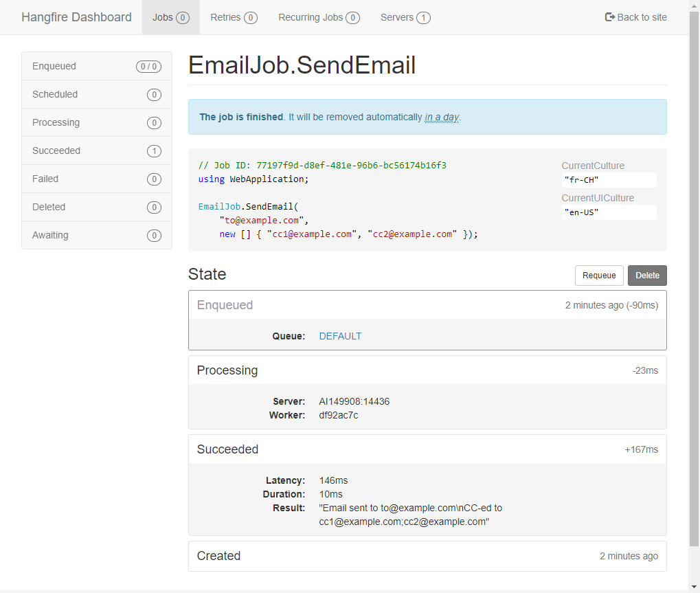
Task: Click the Succeeded count badge in sidebar
Action: (x=154, y=151)
